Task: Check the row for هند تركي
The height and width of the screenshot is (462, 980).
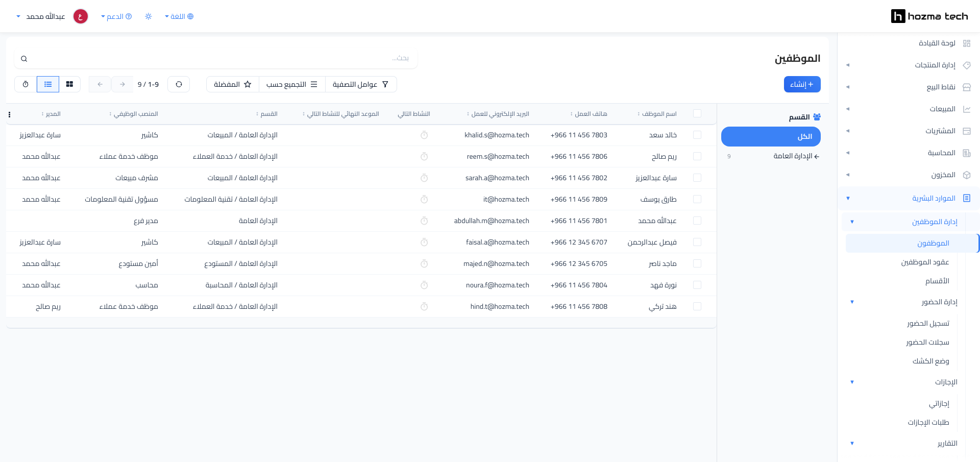Action: [x=697, y=306]
